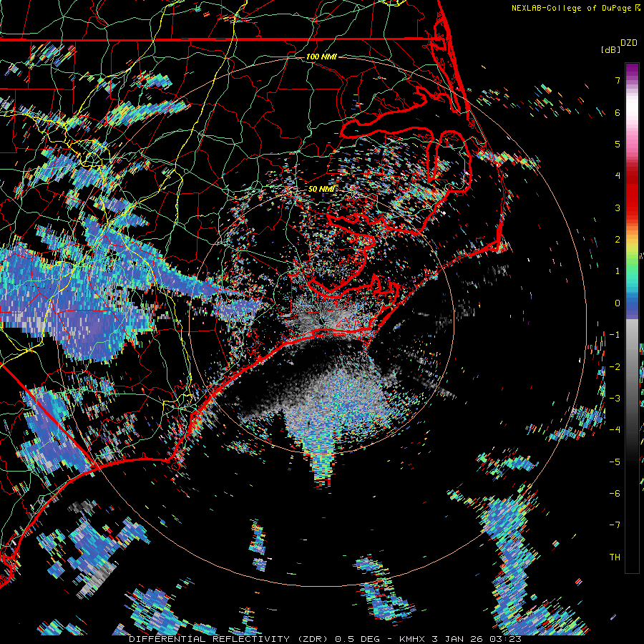Viewport: 644px width, 644px height.
Task: Select the 5 value on color scale
Action: (x=618, y=144)
